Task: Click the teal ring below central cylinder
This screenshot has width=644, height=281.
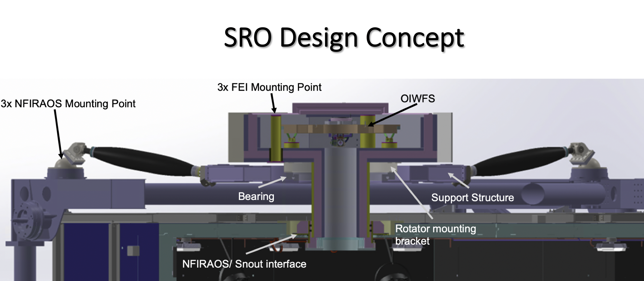Action: tap(340, 243)
